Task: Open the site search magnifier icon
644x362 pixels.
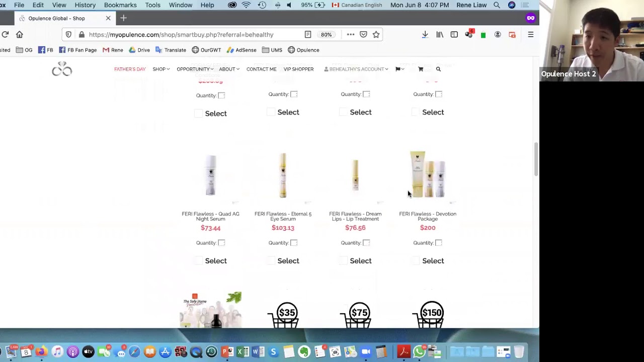Action: [438, 69]
